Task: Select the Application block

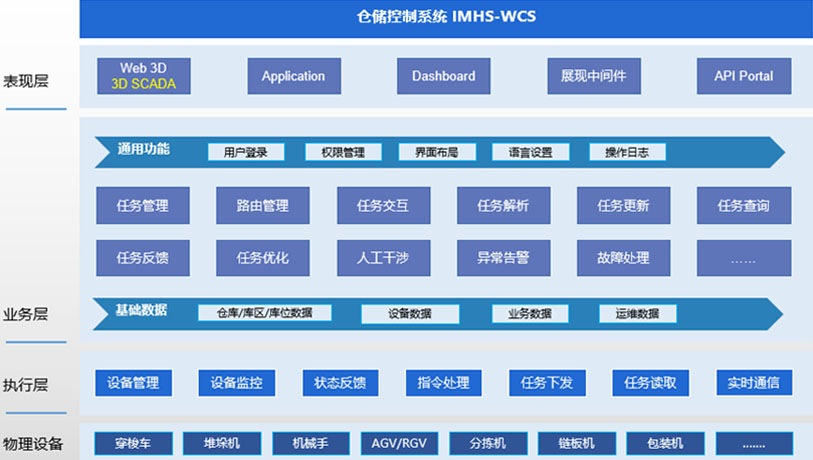Action: pyautogui.click(x=293, y=76)
